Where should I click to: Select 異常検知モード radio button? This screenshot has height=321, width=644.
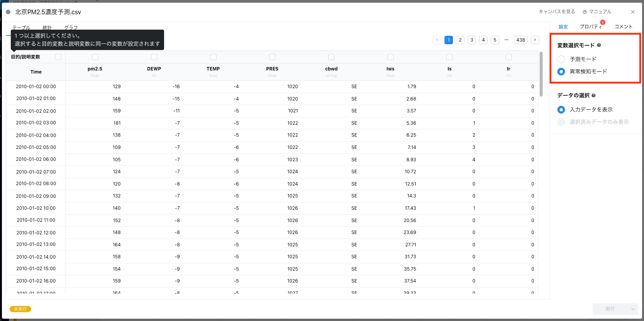[561, 72]
